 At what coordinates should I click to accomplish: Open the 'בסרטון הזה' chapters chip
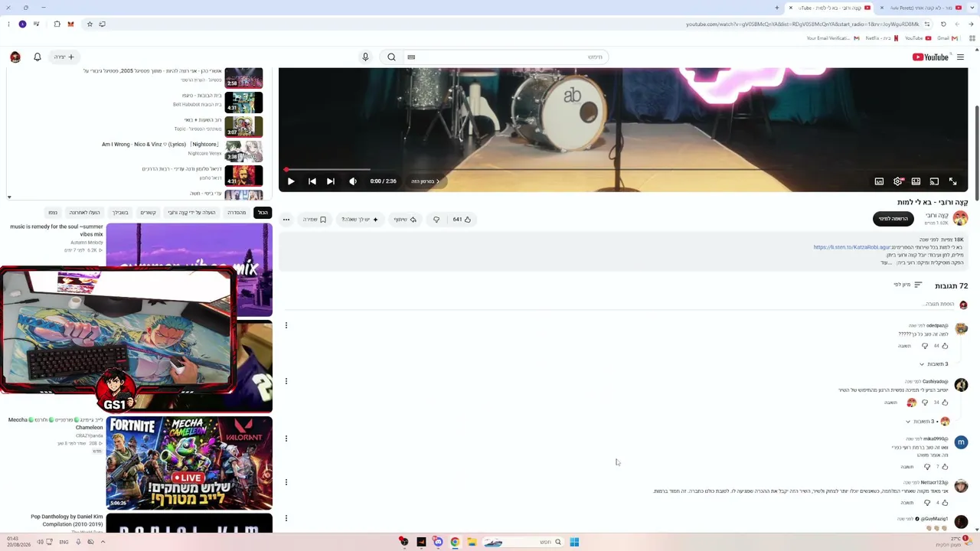point(424,181)
